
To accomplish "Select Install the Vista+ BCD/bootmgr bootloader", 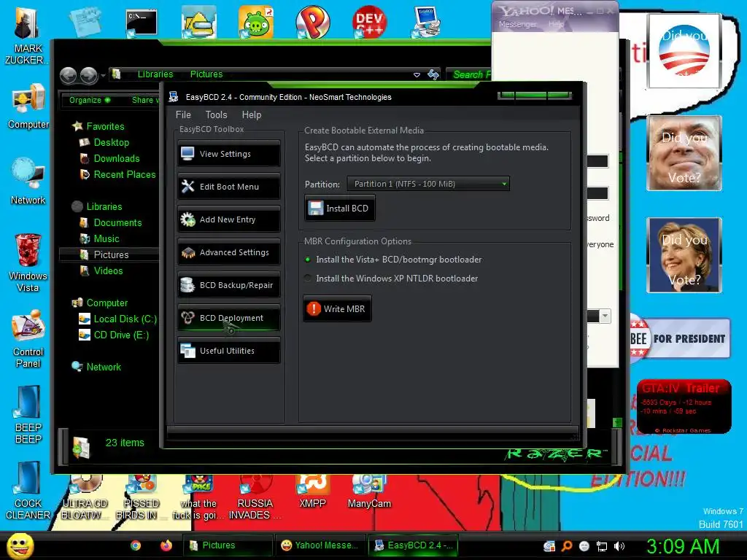I will (393, 260).
